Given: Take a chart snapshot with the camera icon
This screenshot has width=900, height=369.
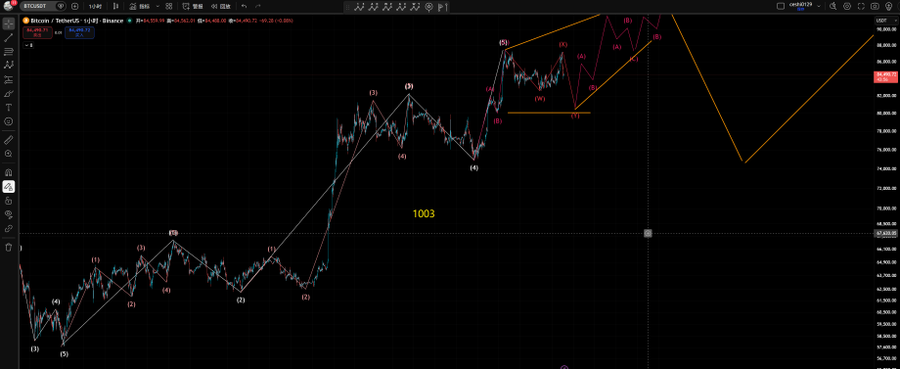Looking at the screenshot, I should pyautogui.click(x=874, y=6).
